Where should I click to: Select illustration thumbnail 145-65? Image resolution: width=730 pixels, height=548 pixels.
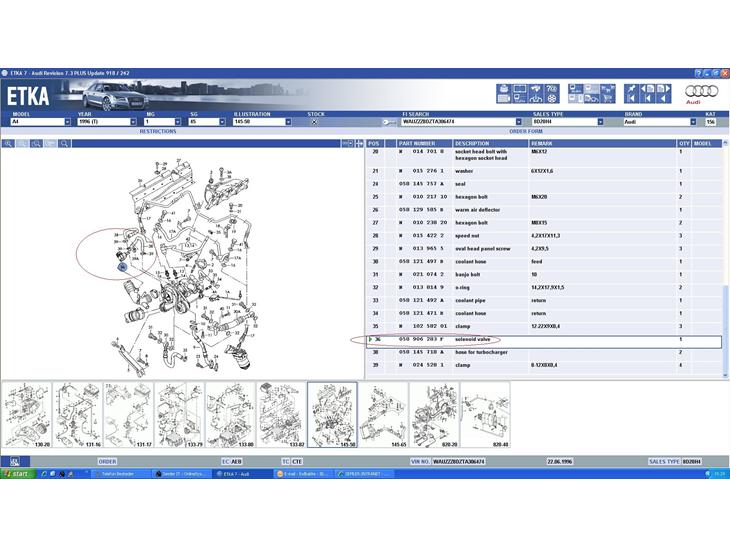coord(385,415)
